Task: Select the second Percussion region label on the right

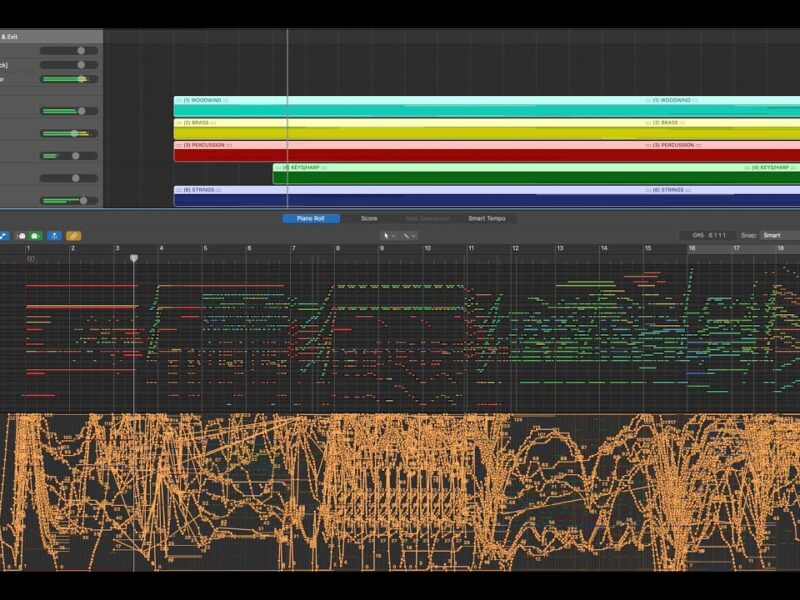Action: [x=673, y=145]
